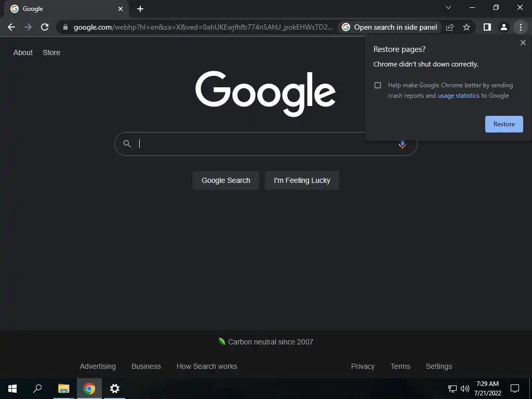Open volume control tray icon
532x399 pixels.
pyautogui.click(x=465, y=389)
